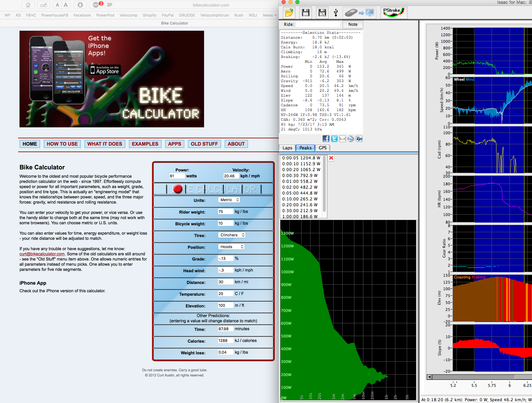The width and height of the screenshot is (532, 403).
Task: Click the Calories input field
Action: [x=226, y=340]
